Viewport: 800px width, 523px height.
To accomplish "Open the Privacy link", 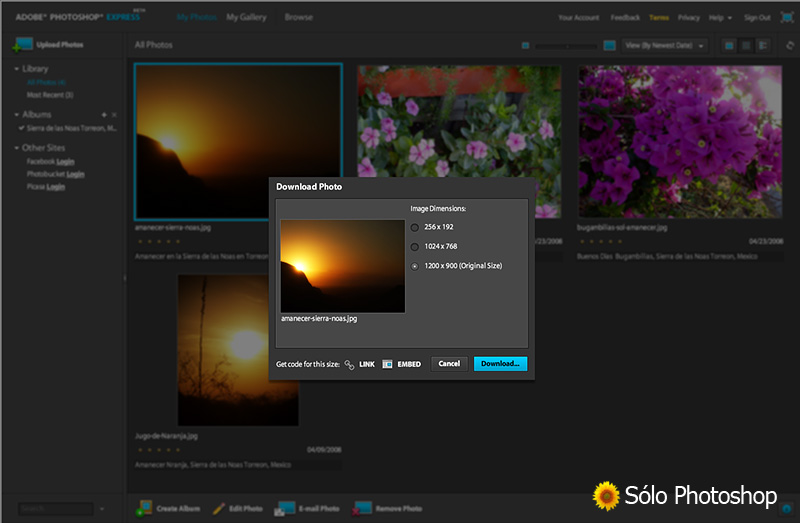I will [x=689, y=17].
